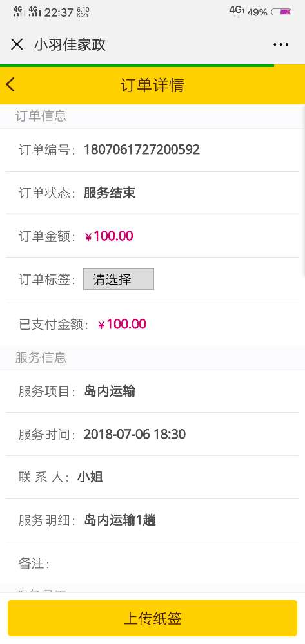Tap the 服务结束 order status text
Image resolution: width=305 pixels, height=644 pixels.
(110, 193)
